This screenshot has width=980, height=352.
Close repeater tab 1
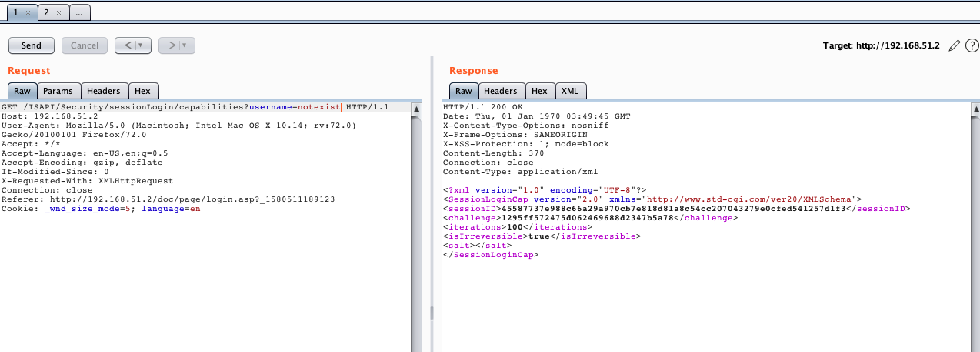click(x=27, y=12)
